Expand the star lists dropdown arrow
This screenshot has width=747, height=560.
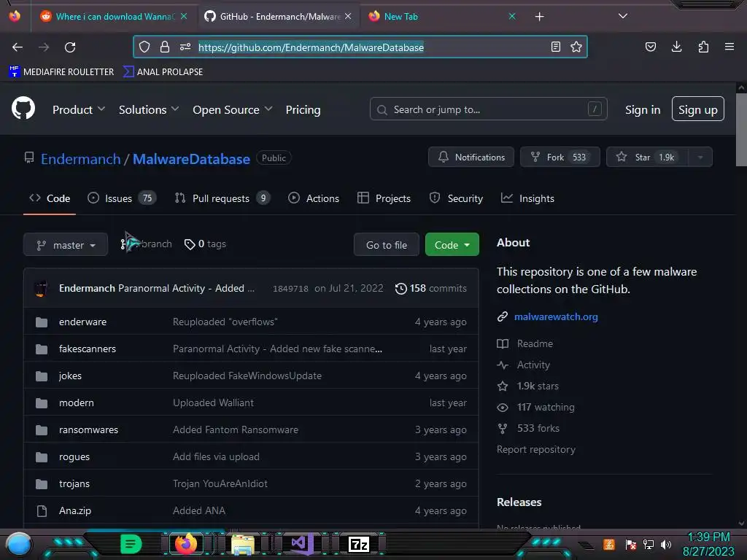(700, 157)
